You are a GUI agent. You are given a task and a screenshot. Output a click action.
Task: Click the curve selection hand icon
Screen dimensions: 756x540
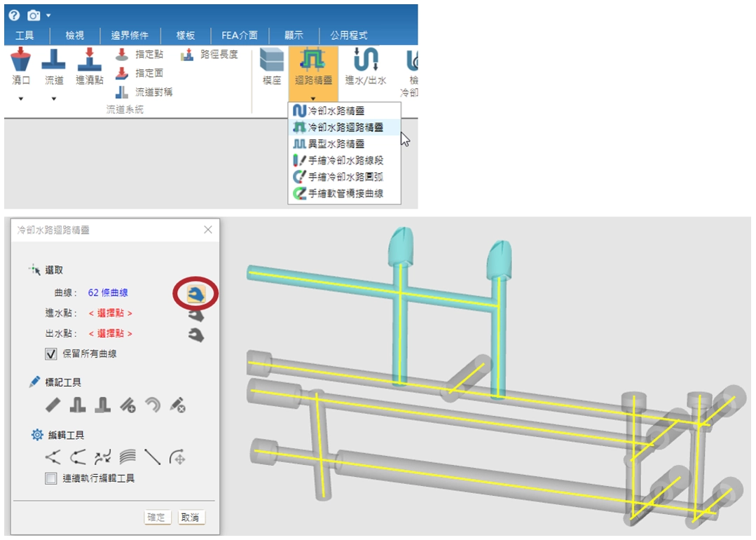[196, 295]
